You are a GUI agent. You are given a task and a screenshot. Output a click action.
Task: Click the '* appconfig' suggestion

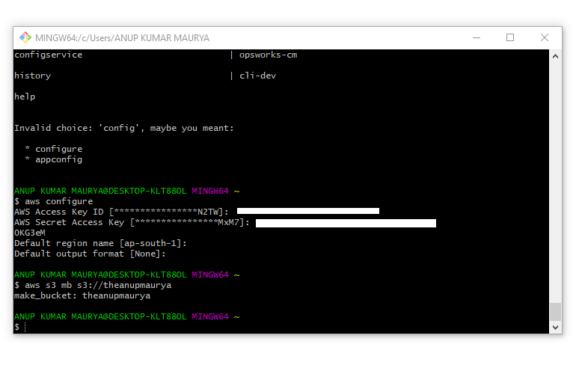pyautogui.click(x=54, y=159)
